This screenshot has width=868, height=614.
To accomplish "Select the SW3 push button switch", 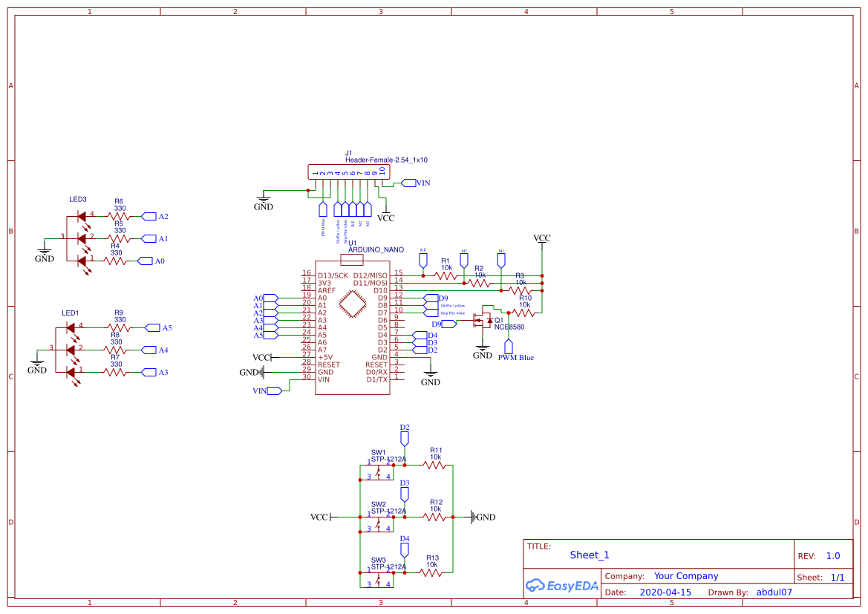I will (377, 579).
